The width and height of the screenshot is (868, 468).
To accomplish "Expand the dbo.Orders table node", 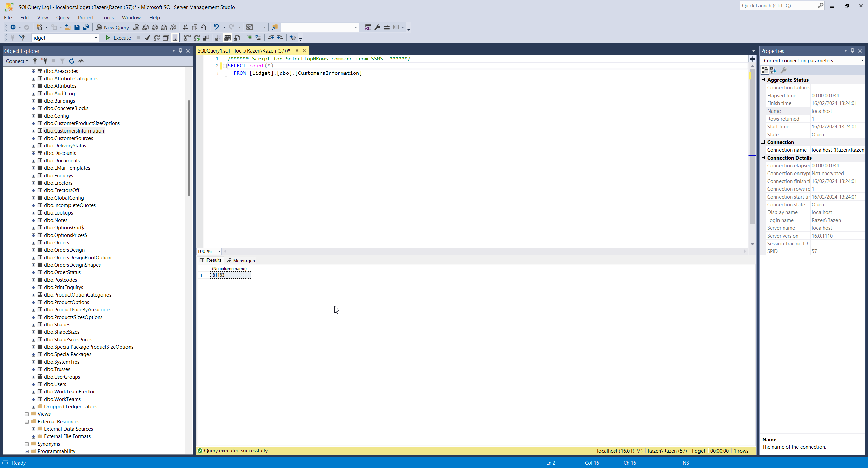I will click(x=33, y=243).
